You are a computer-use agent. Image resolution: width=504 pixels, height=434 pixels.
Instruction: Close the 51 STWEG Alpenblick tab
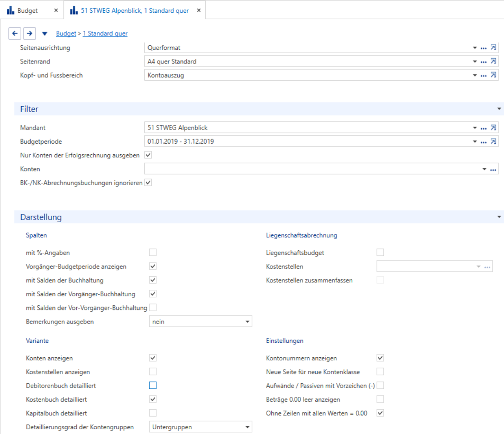(x=199, y=10)
